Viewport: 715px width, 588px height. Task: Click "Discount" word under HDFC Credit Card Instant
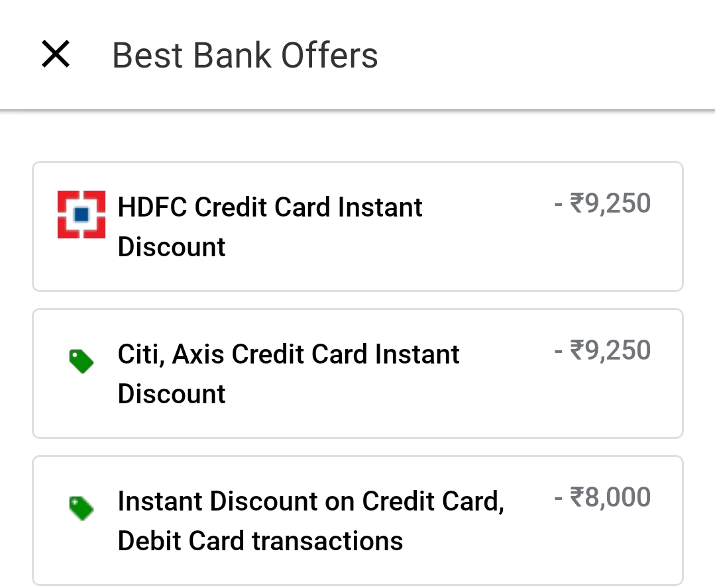point(172,247)
